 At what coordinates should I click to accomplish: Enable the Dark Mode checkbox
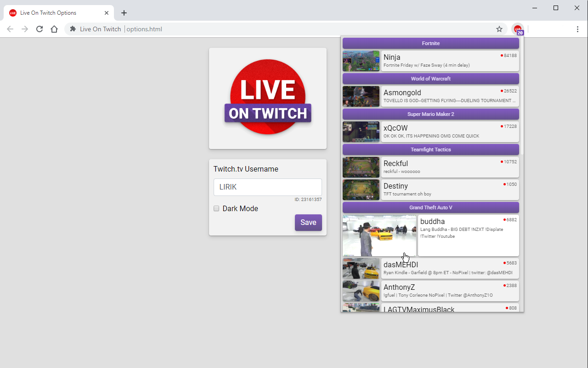coord(216,208)
